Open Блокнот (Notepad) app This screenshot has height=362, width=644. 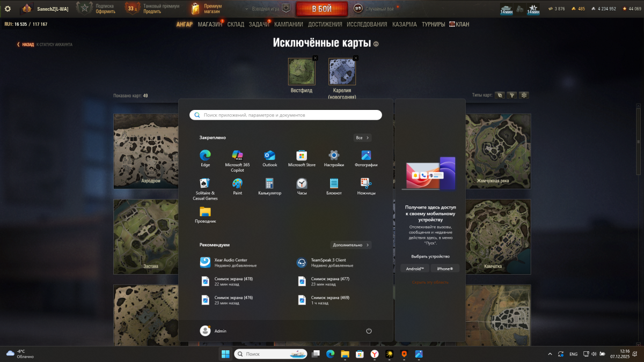pos(334,187)
